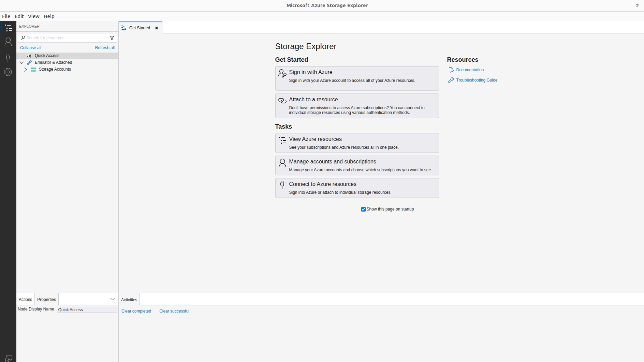
Task: Switch to the Properties tab
Action: tap(46, 299)
